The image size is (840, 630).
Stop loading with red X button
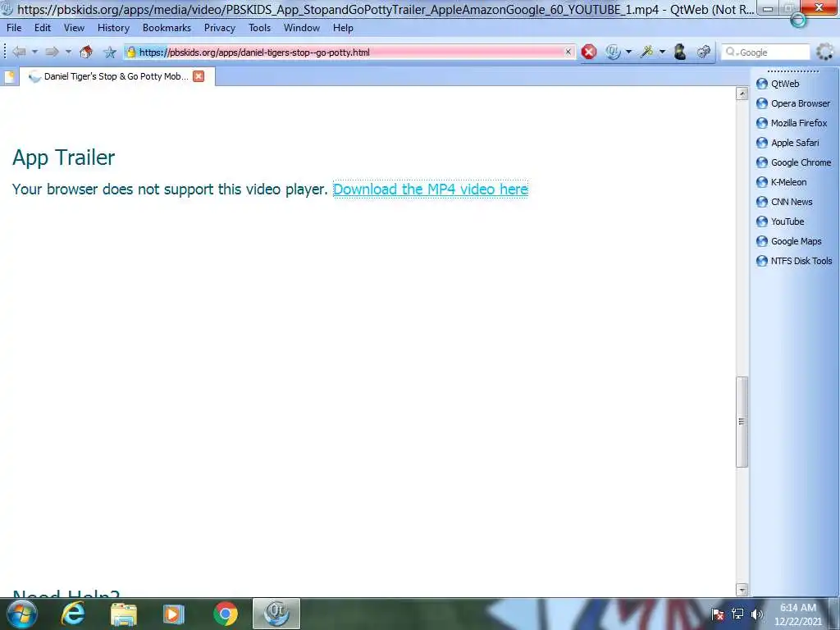pos(589,52)
